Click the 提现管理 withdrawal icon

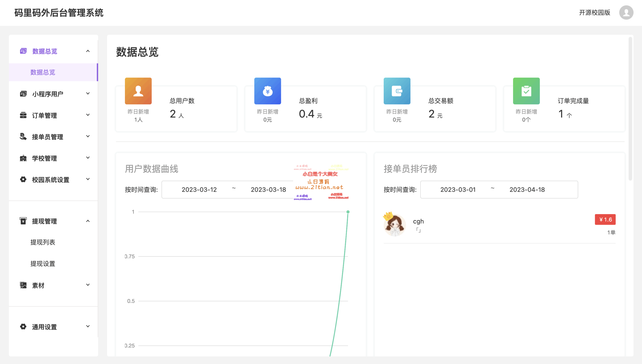pos(23,221)
